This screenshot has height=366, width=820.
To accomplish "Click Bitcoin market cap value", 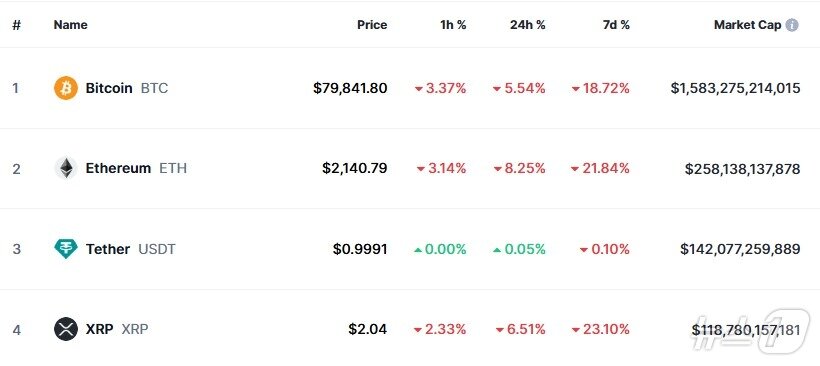I will pyautogui.click(x=735, y=88).
